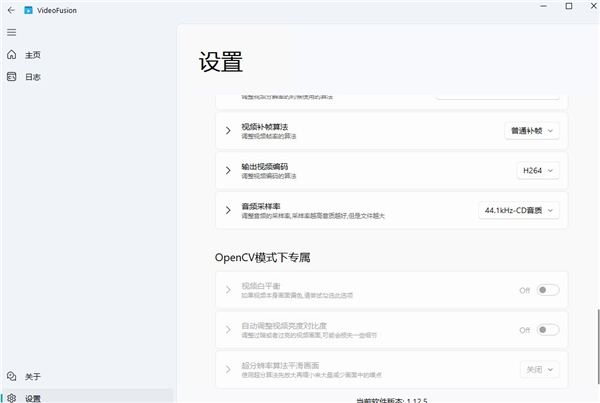This screenshot has height=403, width=600.
Task: Toggle the 自动调整视频亮度对比度 switch
Action: (x=547, y=329)
